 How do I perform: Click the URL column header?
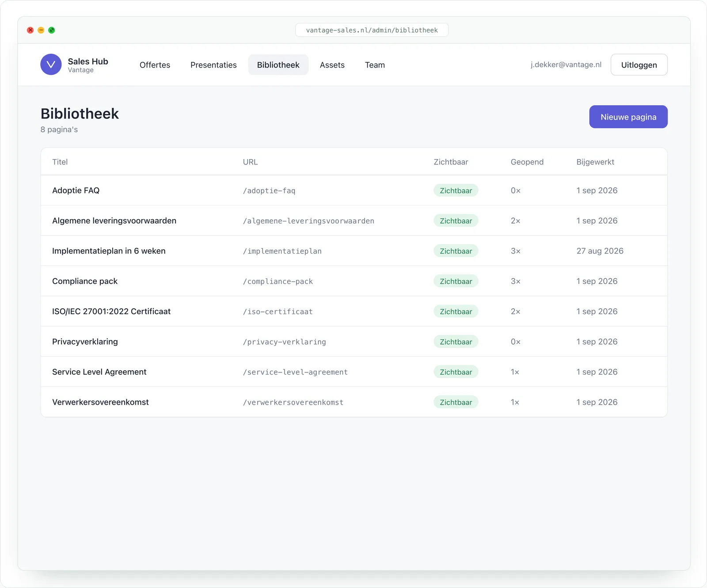pyautogui.click(x=250, y=162)
